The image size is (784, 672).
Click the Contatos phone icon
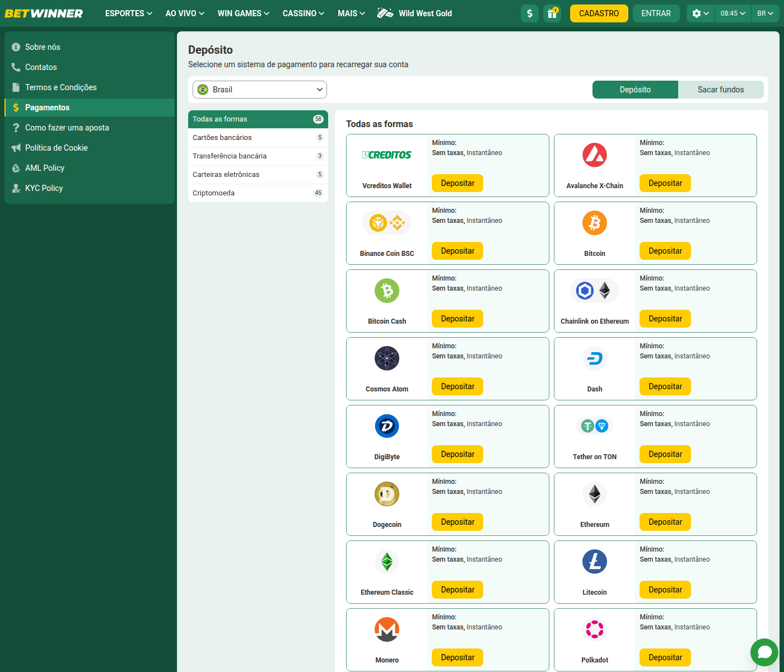click(16, 67)
